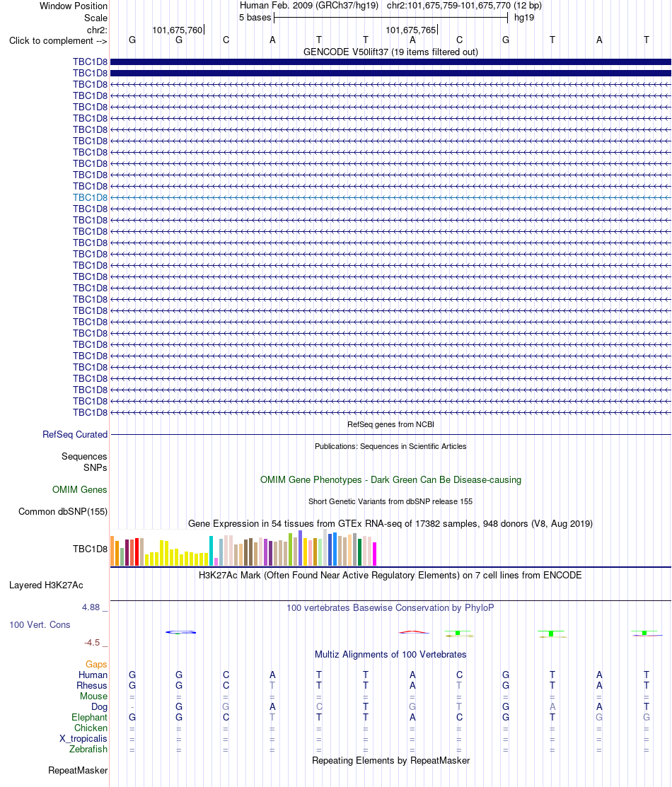Click the Scale label in the base position track
The height and width of the screenshot is (787, 672).
coord(95,18)
